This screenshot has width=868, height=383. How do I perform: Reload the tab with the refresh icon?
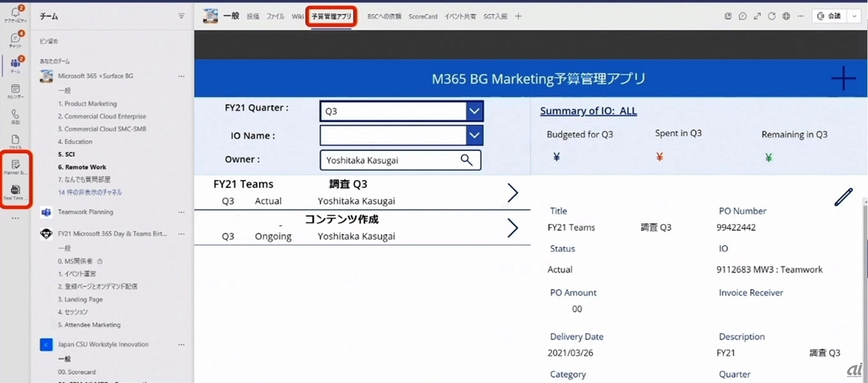[772, 16]
